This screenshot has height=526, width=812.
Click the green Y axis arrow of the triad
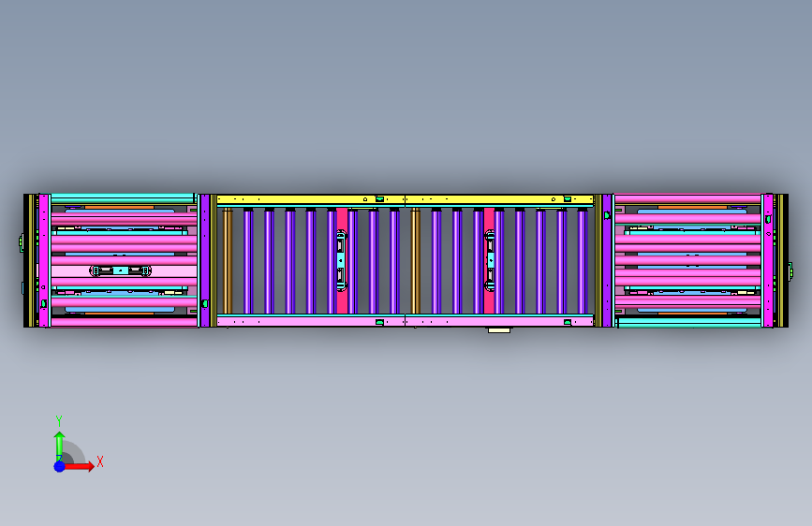point(60,446)
